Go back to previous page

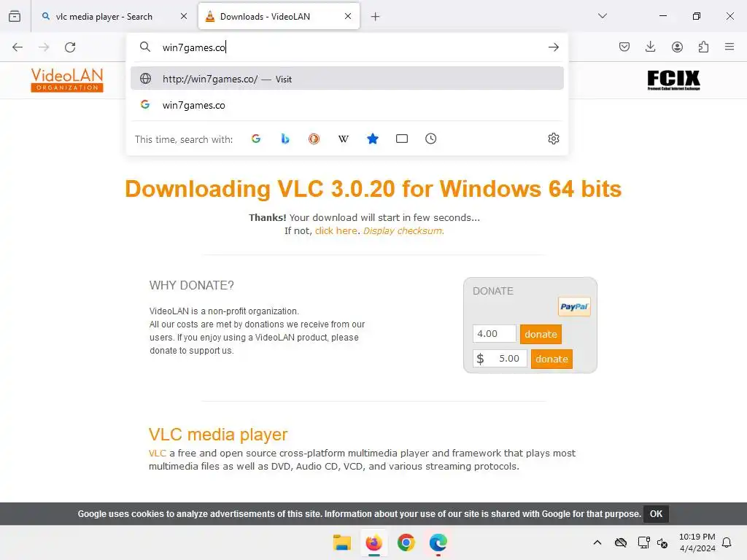click(x=18, y=47)
